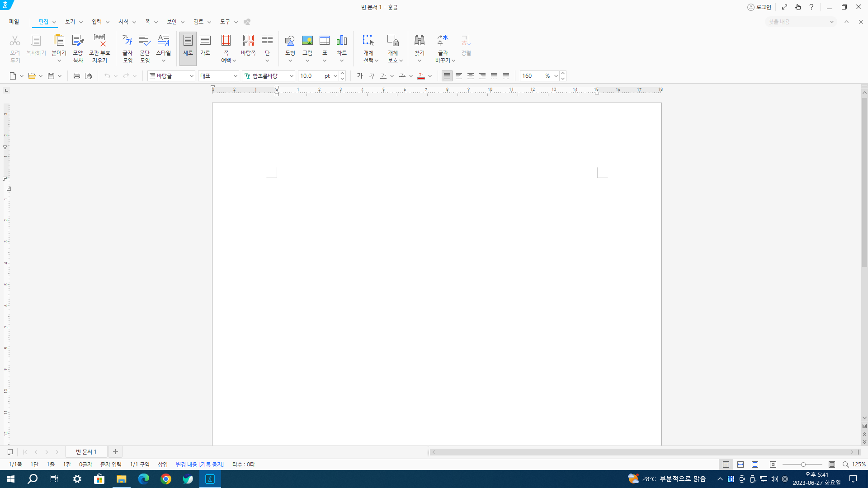Open the 바탕글 style dropdown
Viewport: 868px width, 488px height.
(191, 76)
